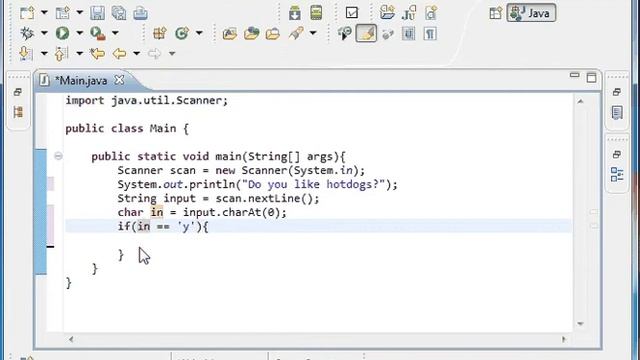The height and width of the screenshot is (360, 640).
Task: Click the Open Type icon
Action: (x=230, y=33)
